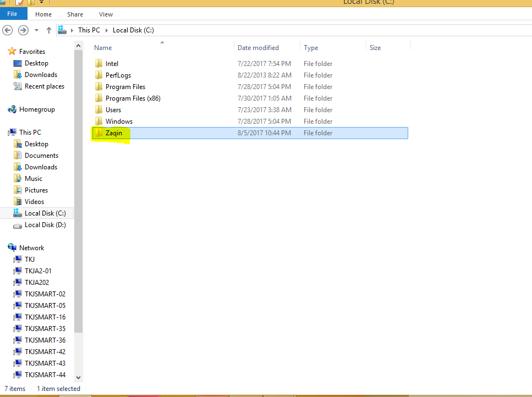
Task: Click the 8/22/2013 8:22 AM date cell
Action: pyautogui.click(x=264, y=75)
